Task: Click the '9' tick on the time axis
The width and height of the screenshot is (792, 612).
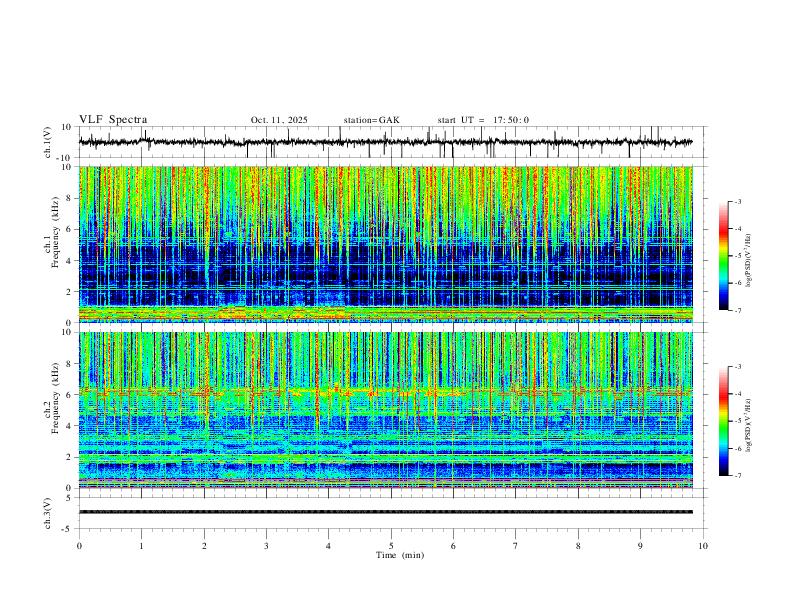Action: [640, 546]
